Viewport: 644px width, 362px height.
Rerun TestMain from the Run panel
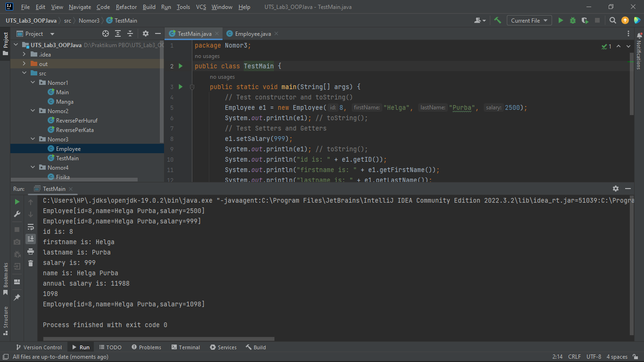17,201
